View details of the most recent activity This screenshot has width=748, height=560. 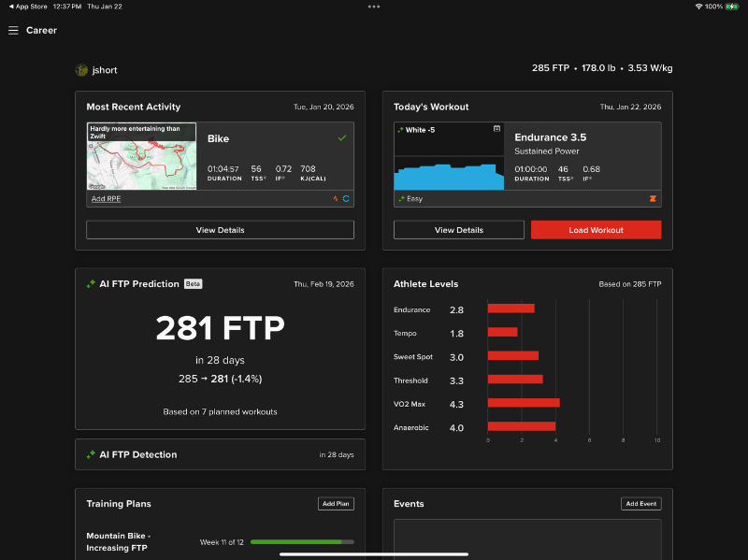tap(220, 230)
